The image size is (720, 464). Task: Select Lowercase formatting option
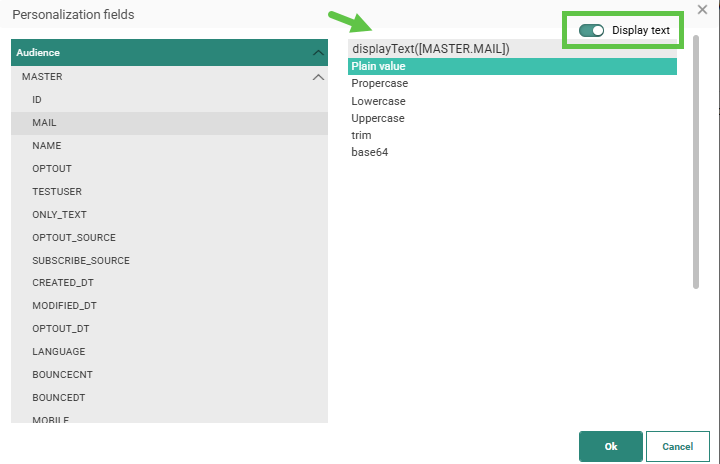point(378,101)
